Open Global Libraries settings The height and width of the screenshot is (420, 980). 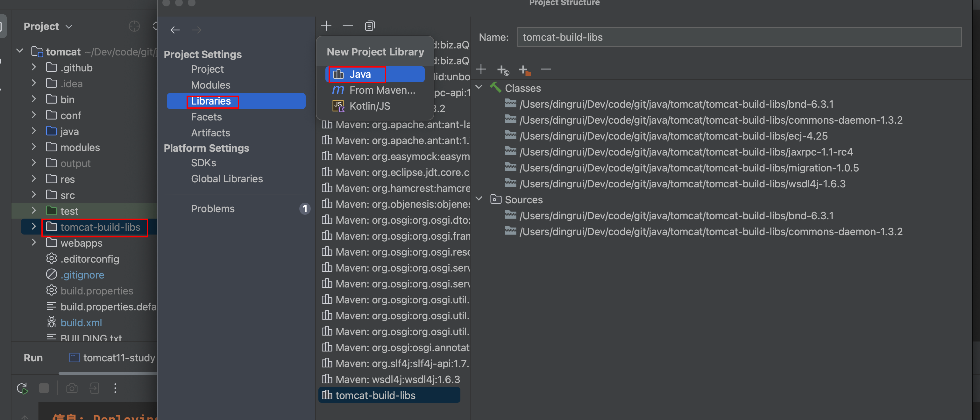[x=227, y=178]
